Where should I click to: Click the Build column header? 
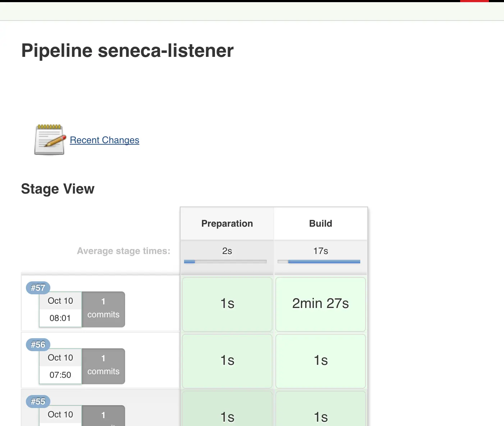(320, 223)
